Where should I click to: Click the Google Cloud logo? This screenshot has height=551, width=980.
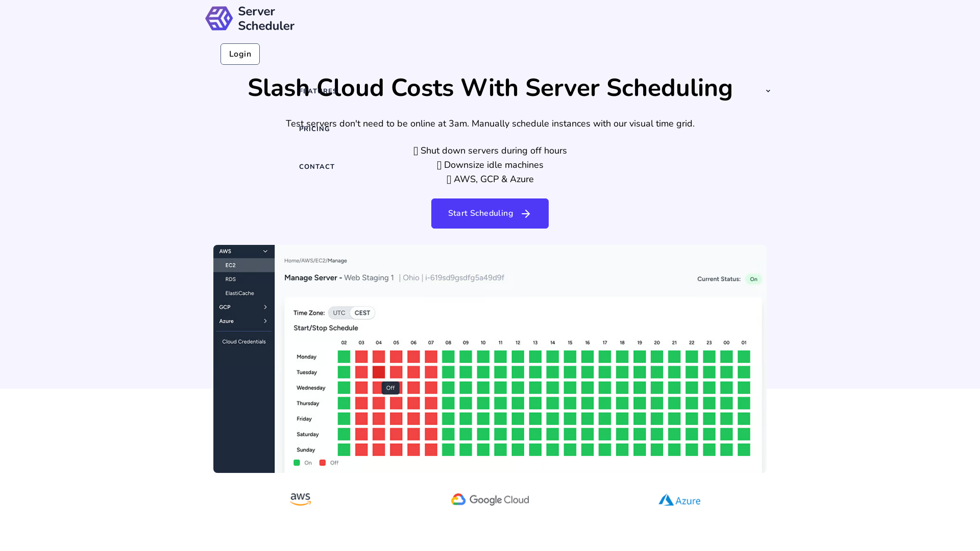[490, 499]
